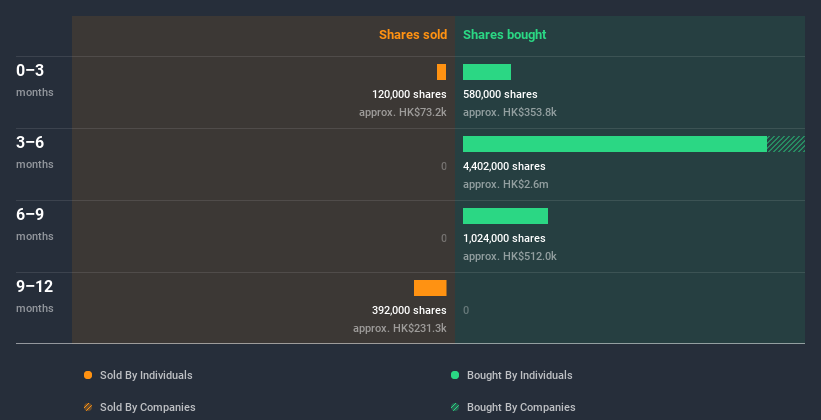Image resolution: width=821 pixels, height=420 pixels.
Task: Click approx. HK$73.2k text
Action: (x=403, y=113)
